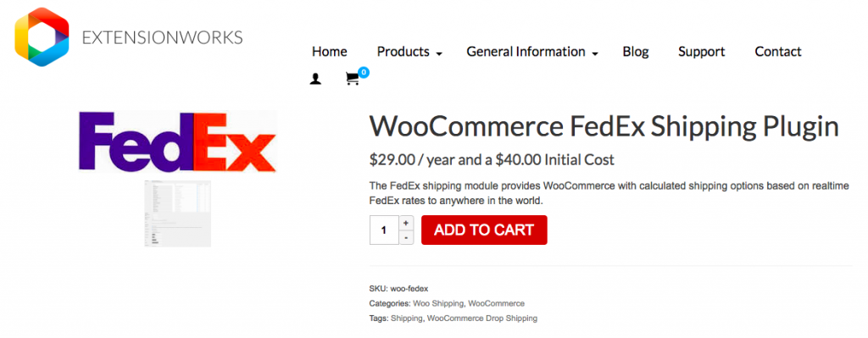Open the shopping cart icon
Screen dimensions: 868x338
pos(352,79)
